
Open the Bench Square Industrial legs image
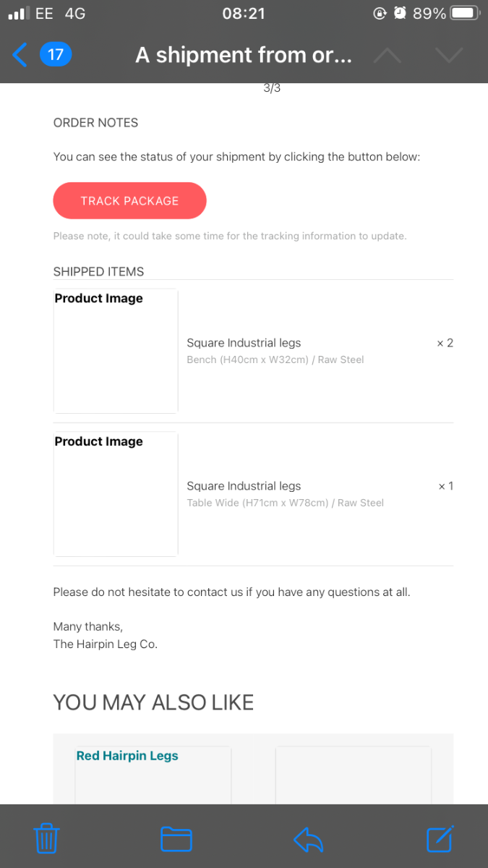[116, 351]
